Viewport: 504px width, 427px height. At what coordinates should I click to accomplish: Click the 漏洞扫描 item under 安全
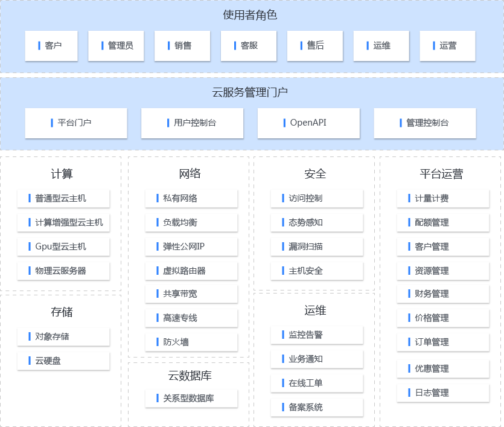pos(317,247)
